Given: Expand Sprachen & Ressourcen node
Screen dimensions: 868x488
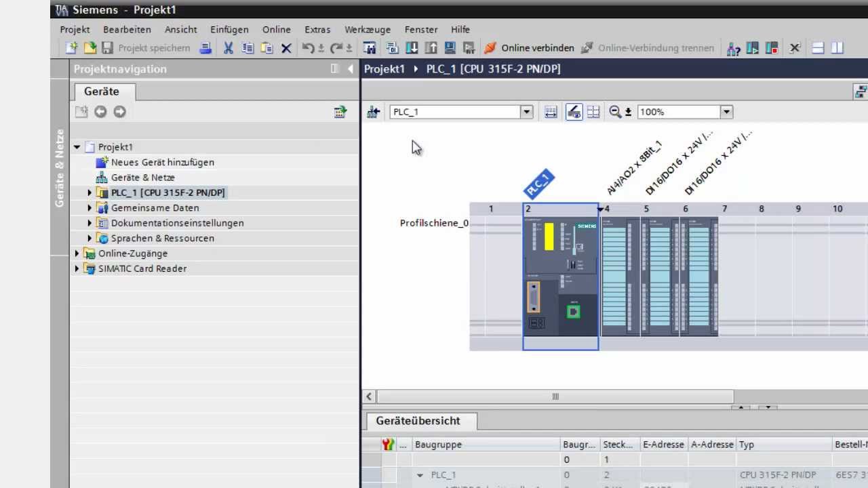Looking at the screenshot, I should tap(90, 239).
